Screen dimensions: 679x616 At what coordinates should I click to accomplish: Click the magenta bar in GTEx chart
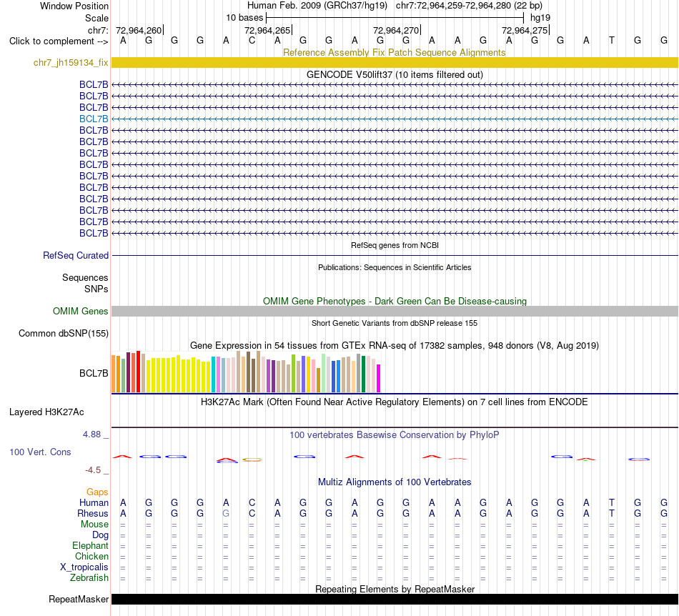pyautogui.click(x=379, y=378)
